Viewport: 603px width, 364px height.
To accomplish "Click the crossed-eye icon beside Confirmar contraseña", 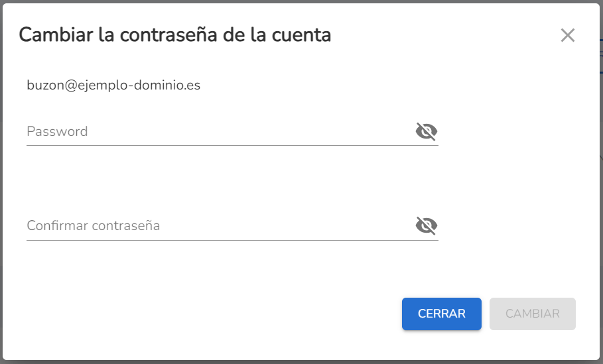I will pos(426,225).
